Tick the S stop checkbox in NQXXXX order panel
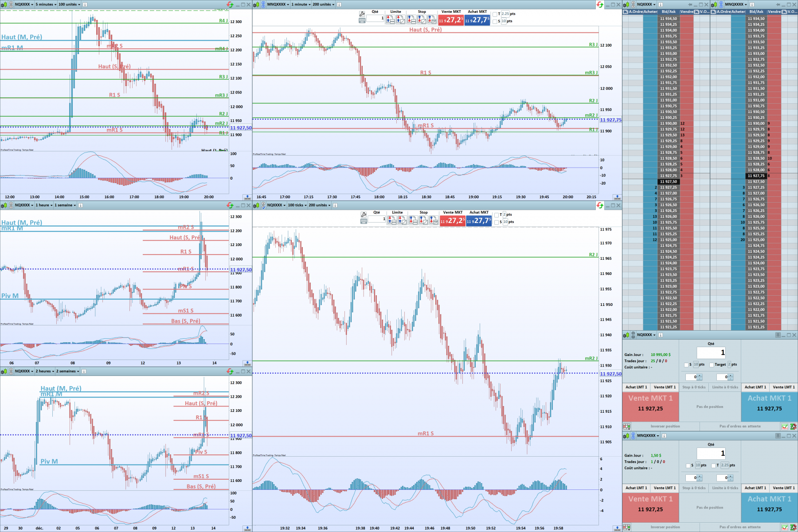798x532 pixels. coord(686,365)
